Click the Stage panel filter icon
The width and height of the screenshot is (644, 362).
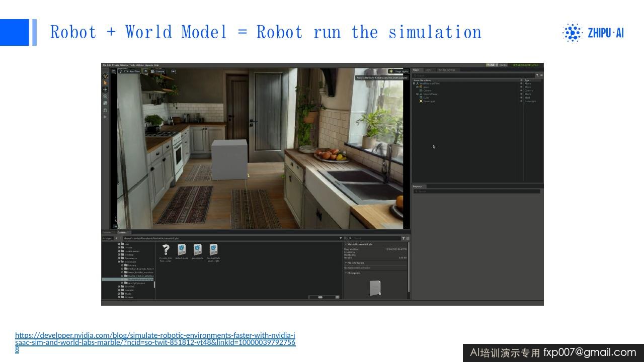pyautogui.click(x=537, y=75)
